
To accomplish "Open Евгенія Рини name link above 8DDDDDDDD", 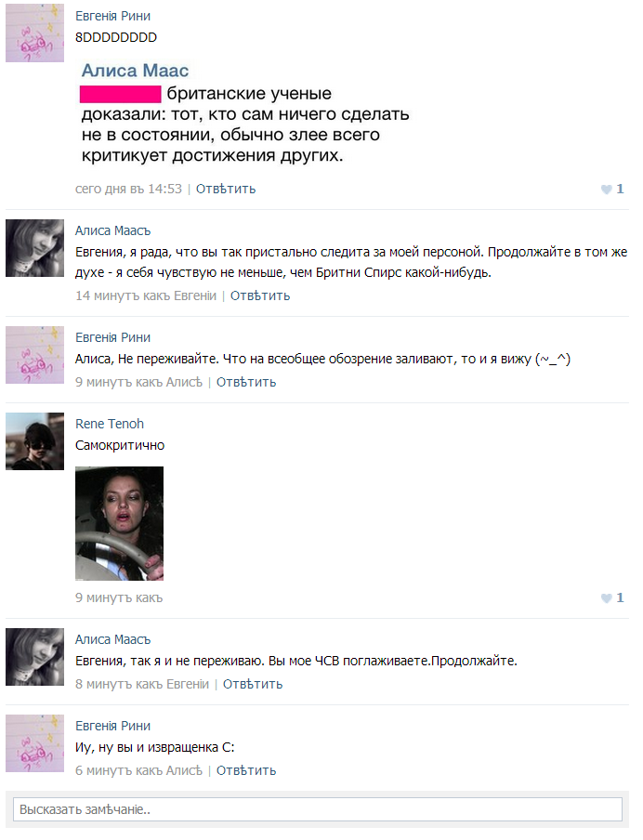I will click(x=112, y=16).
